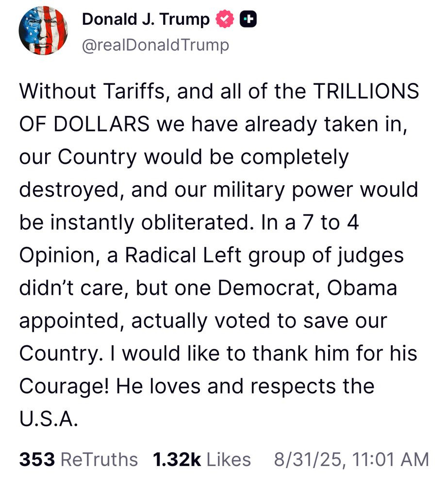Click the word obliterated in the post

coord(195,222)
